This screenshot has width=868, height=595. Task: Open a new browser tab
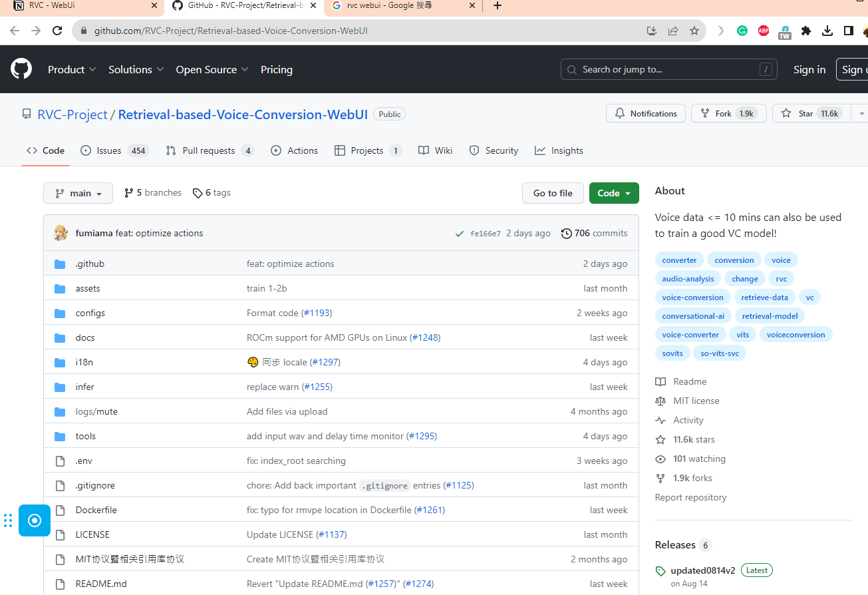point(497,6)
